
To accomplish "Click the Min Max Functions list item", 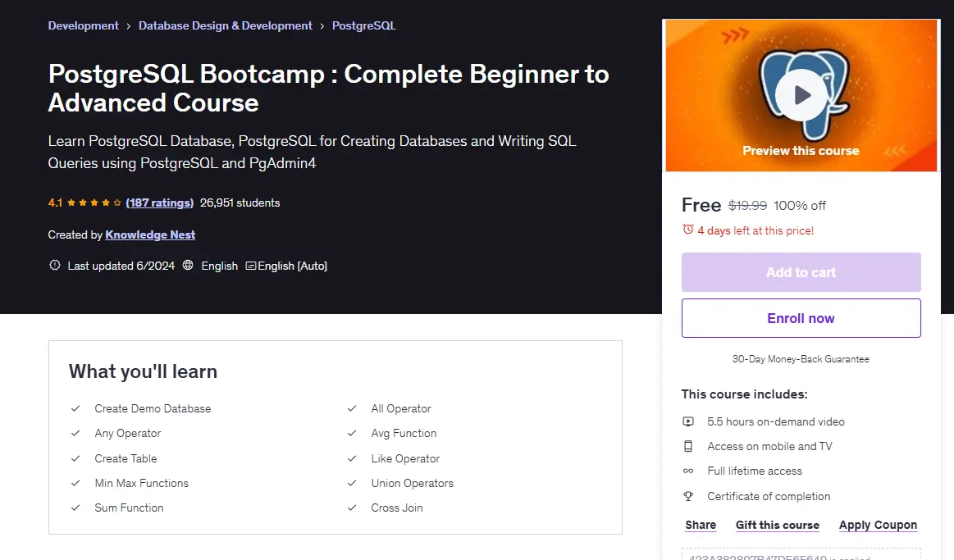I will coord(142,483).
